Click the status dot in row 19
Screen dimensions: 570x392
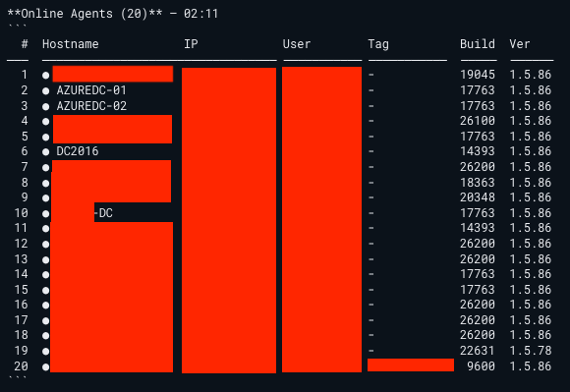pyautogui.click(x=45, y=352)
